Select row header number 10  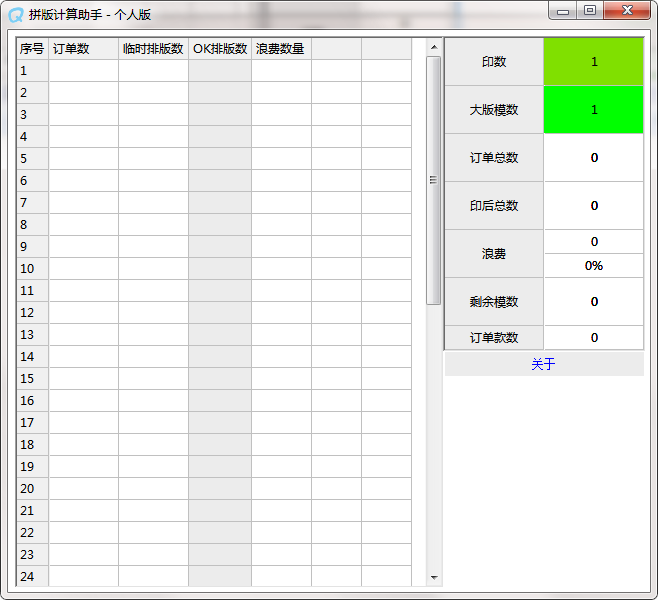33,269
